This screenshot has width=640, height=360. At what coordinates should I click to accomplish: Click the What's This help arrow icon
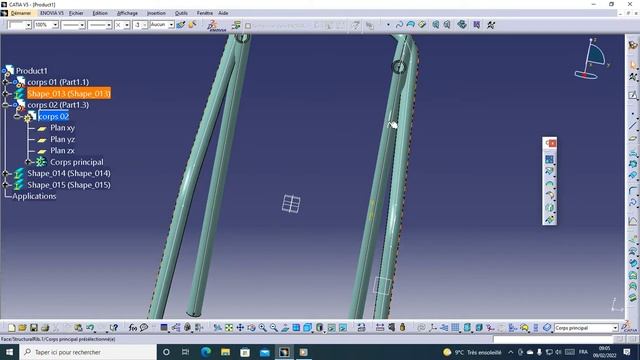point(114,328)
